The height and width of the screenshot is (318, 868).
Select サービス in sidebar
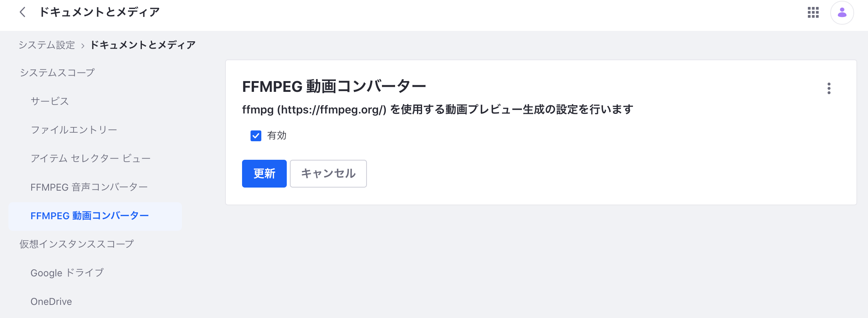coord(50,101)
